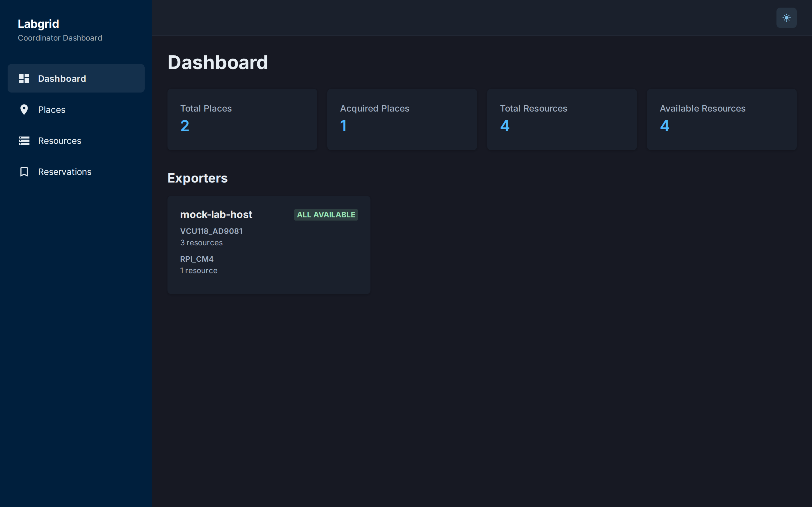Viewport: 812px width, 507px height.
Task: Click the Resources list icon
Action: click(x=24, y=140)
